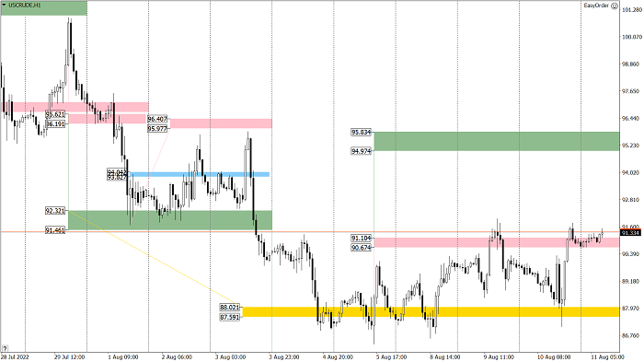Select the 88.021 price label
The height and width of the screenshot is (362, 644).
[x=230, y=308]
